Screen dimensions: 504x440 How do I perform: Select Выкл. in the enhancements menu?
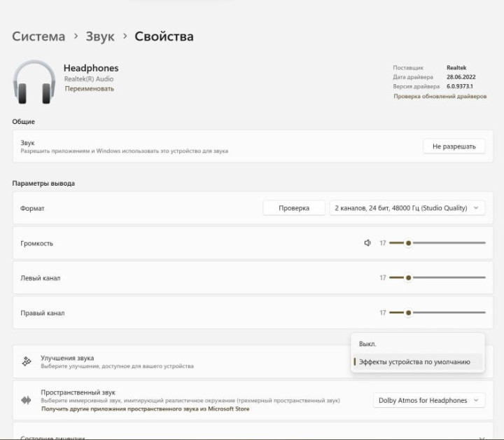click(x=367, y=344)
